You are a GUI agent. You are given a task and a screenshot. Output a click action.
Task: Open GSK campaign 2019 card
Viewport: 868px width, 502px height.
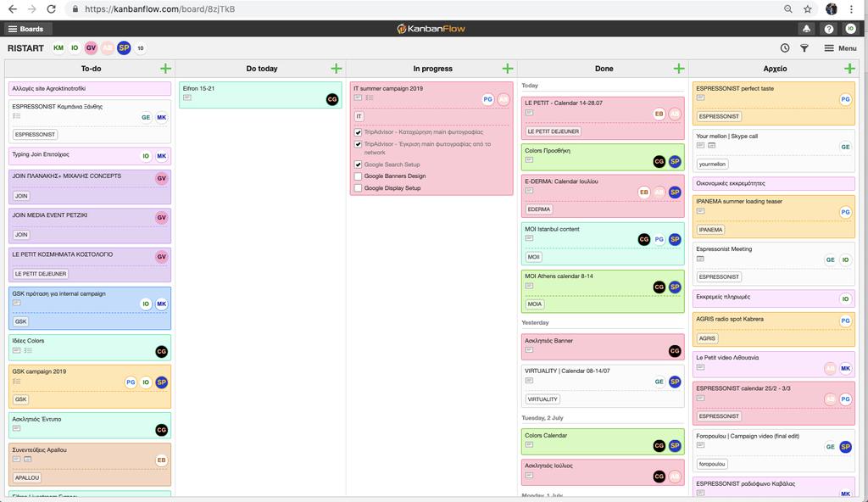[90, 386]
